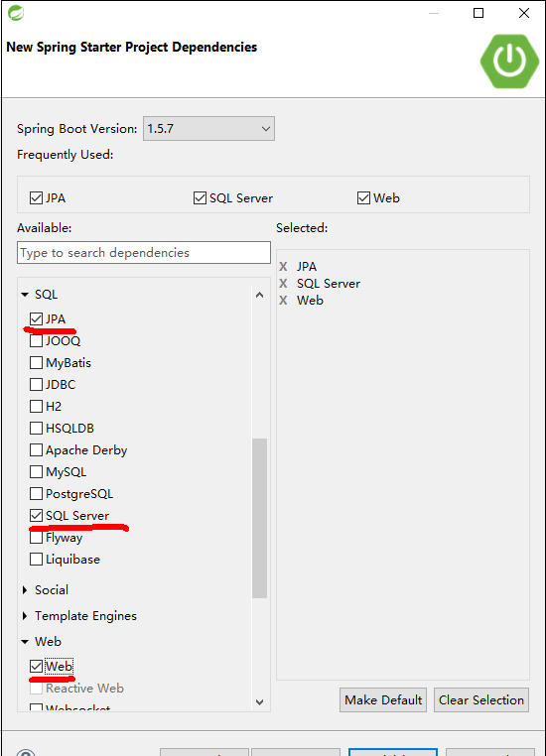Remove JPA via its X icon
546x756 pixels.
coord(283,267)
